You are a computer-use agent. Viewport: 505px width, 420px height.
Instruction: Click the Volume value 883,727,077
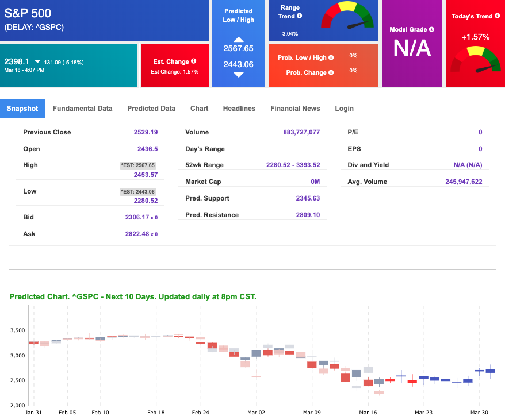pos(301,132)
